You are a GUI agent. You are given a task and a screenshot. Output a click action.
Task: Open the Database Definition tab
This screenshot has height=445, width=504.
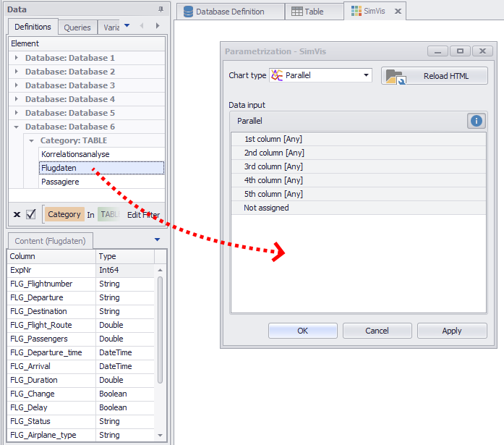(x=223, y=12)
